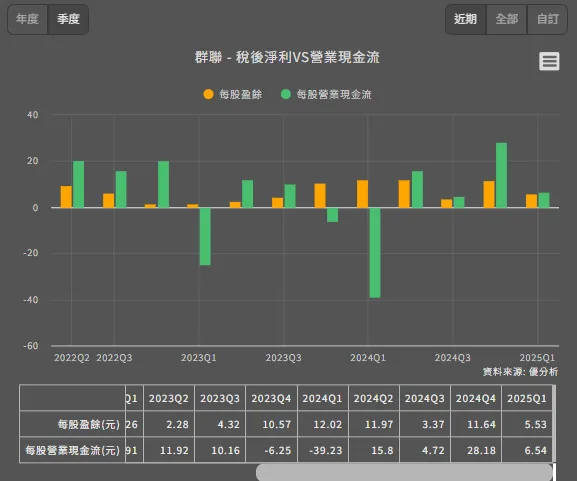Screen dimensions: 577x481
Task: Click the 15.8 cash flow cell
Action: point(374,450)
